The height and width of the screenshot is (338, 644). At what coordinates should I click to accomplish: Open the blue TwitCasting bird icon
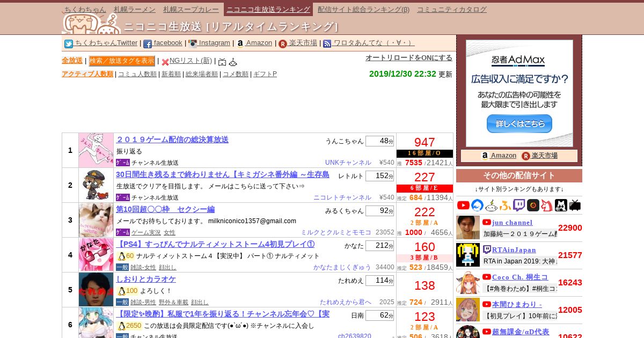click(x=477, y=205)
